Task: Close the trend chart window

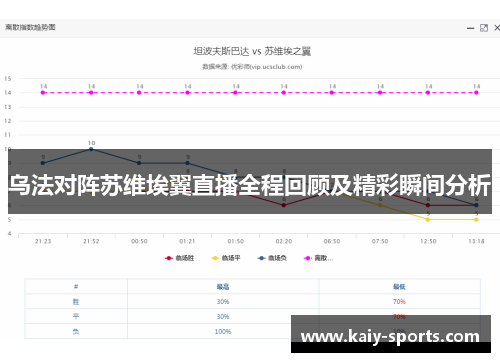Action: pyautogui.click(x=497, y=28)
